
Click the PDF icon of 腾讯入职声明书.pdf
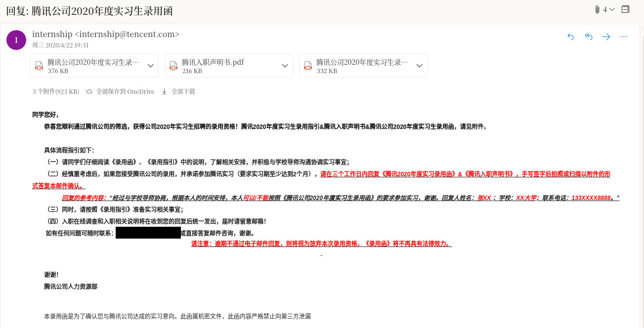(x=173, y=66)
